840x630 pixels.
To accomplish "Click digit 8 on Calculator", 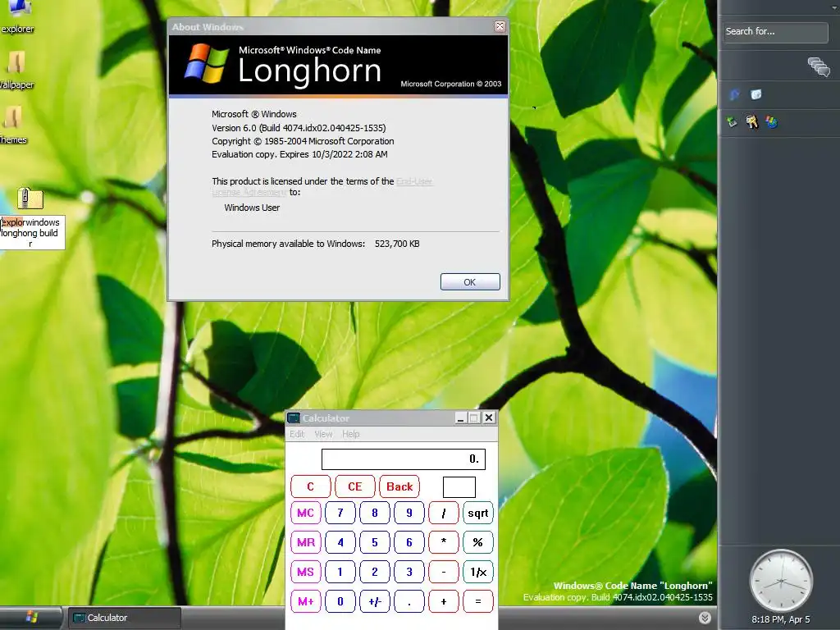I will tap(374, 513).
